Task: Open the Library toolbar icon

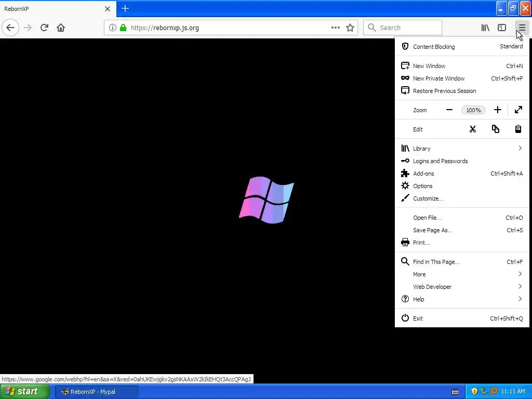Action: pos(485,28)
